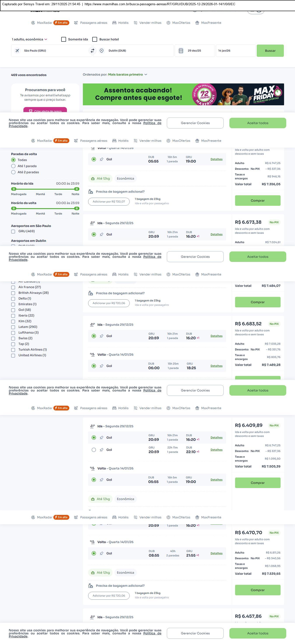The width and height of the screenshot is (295, 644).
Task: Click the location pin icon beside Dublin (DUB)
Action: [102, 51]
